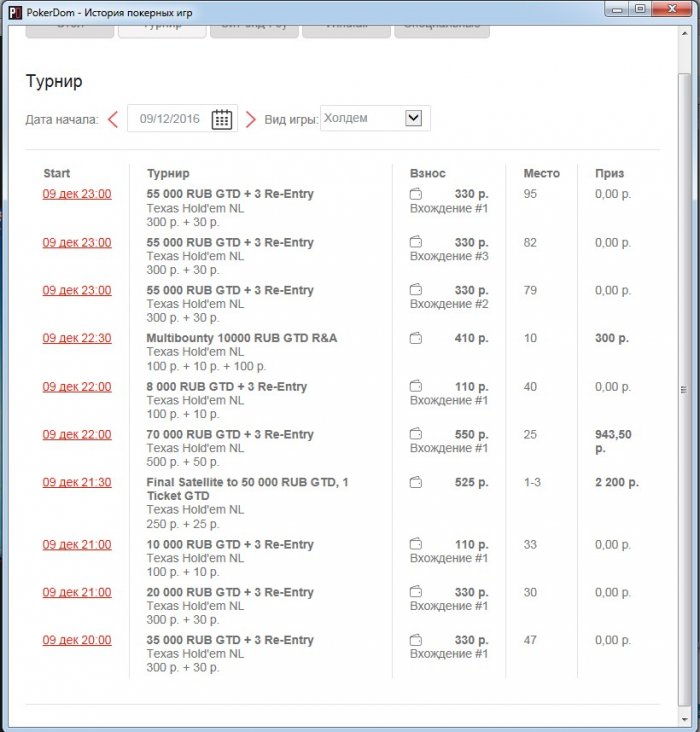This screenshot has width=700, height=732.
Task: Click wallet icon beside 525 р. buy-in
Action: [x=416, y=482]
